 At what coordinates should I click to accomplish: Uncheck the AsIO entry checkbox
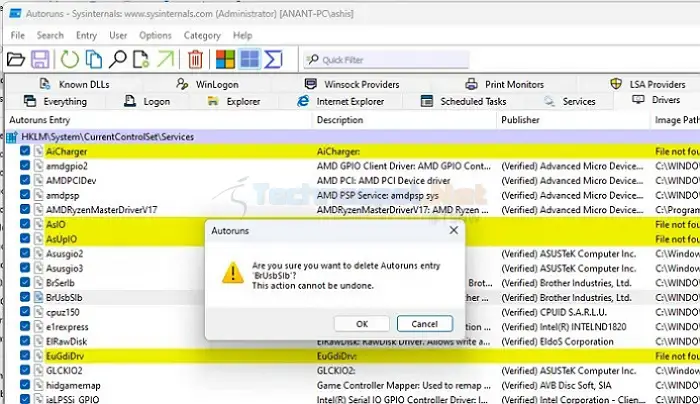[25, 224]
